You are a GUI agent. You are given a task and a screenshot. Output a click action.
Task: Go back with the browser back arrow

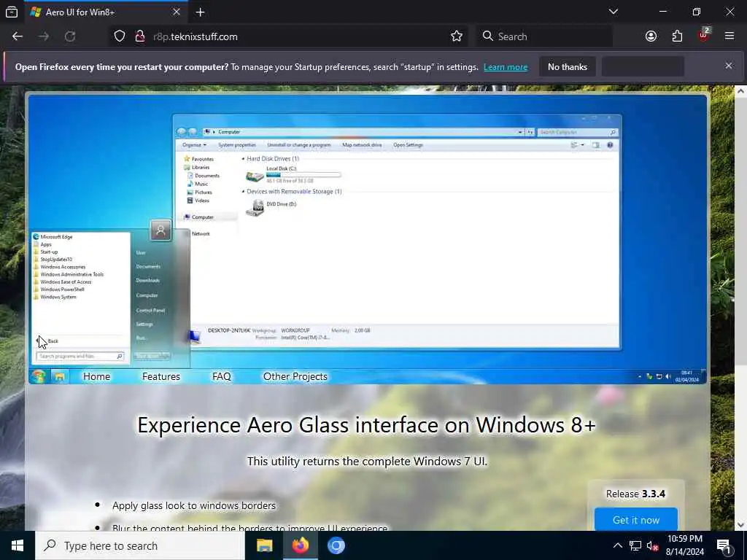[18, 36]
